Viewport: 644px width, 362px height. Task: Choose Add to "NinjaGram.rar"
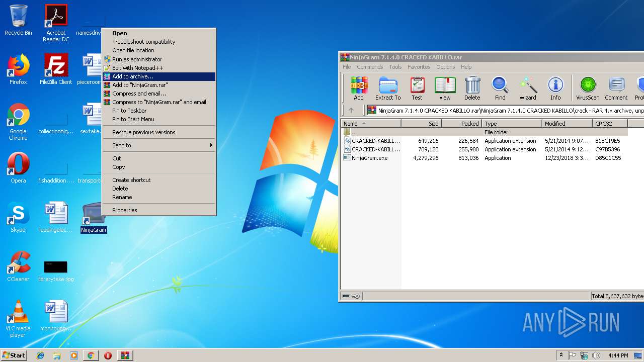(159, 85)
